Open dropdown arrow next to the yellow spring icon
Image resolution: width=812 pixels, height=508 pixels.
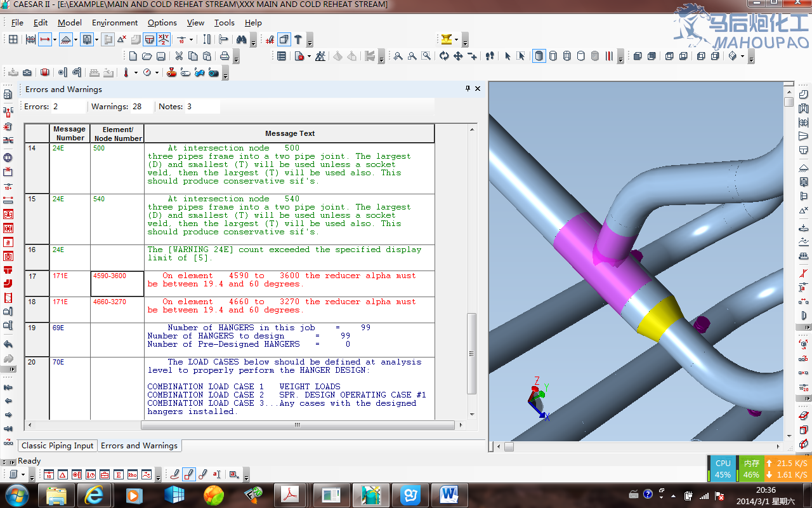[456, 39]
